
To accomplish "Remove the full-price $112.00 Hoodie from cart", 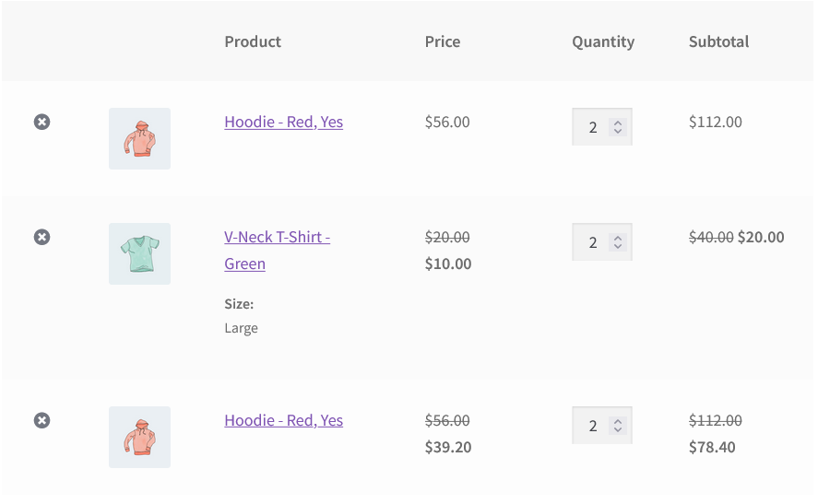I will [41, 122].
